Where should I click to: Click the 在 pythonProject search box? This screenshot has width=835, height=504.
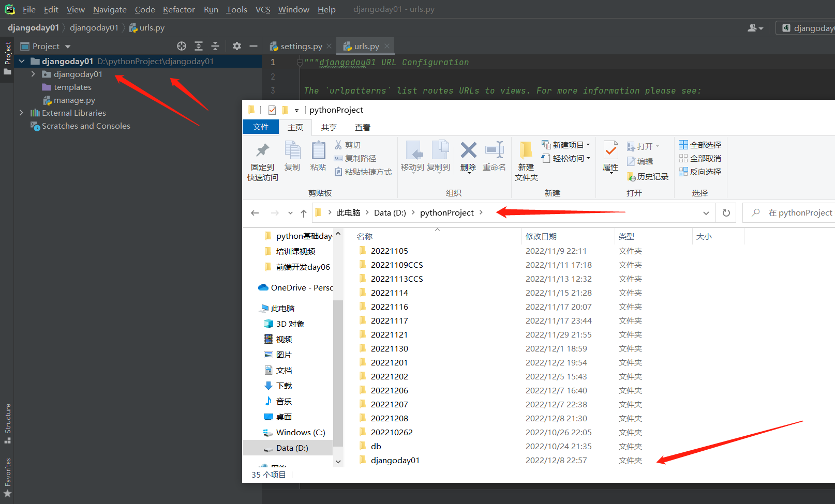tap(789, 213)
